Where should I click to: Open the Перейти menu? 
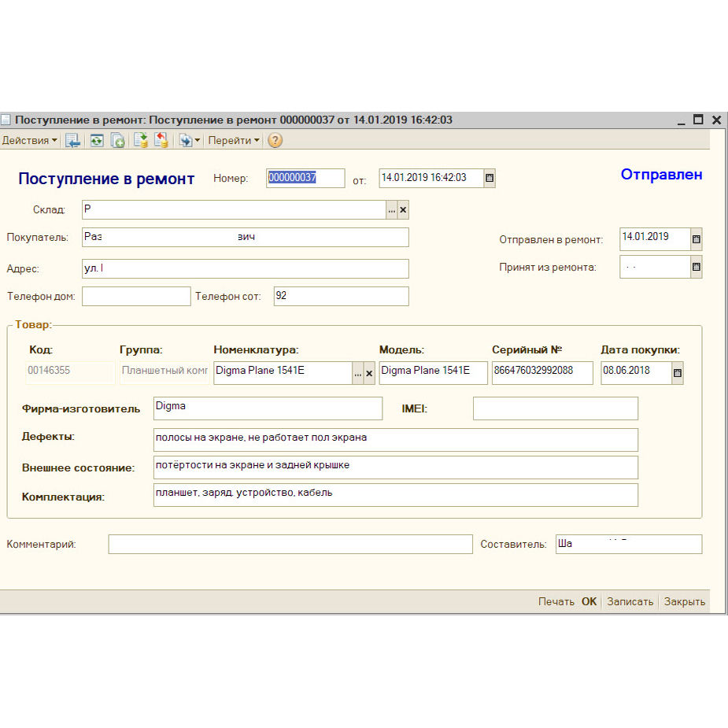[x=234, y=140]
